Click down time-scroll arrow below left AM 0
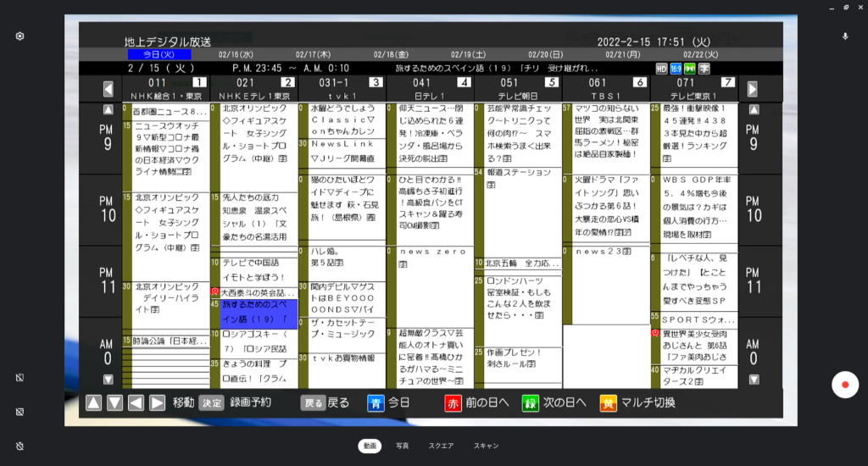The image size is (868, 466). (108, 380)
